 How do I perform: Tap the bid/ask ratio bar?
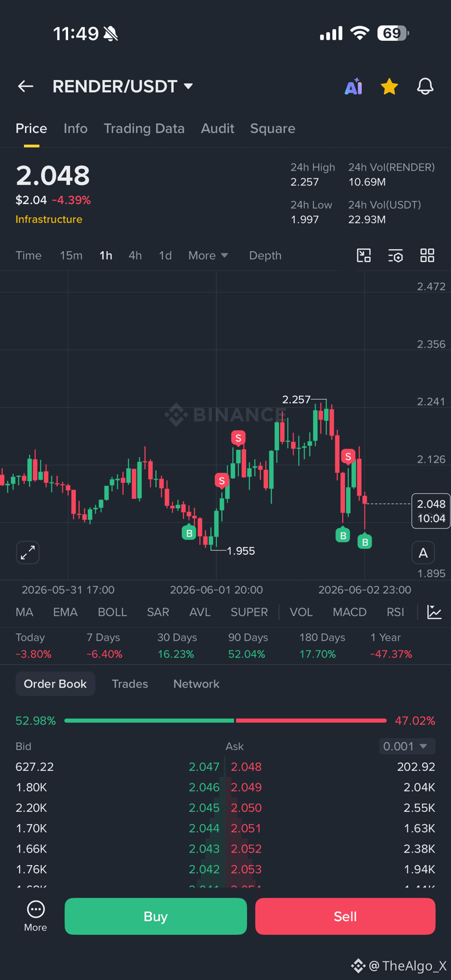click(x=225, y=720)
